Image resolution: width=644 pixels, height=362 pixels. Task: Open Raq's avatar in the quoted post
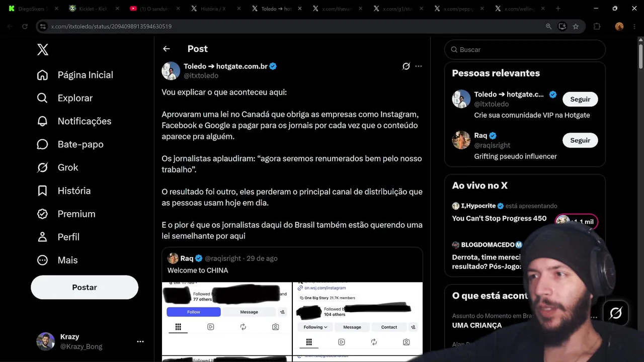173,258
